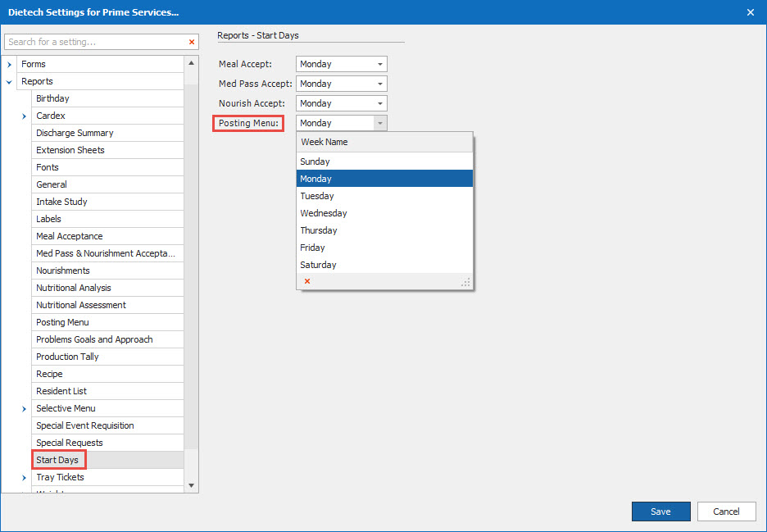Open the Labels settings
767x532 pixels.
[x=107, y=219]
